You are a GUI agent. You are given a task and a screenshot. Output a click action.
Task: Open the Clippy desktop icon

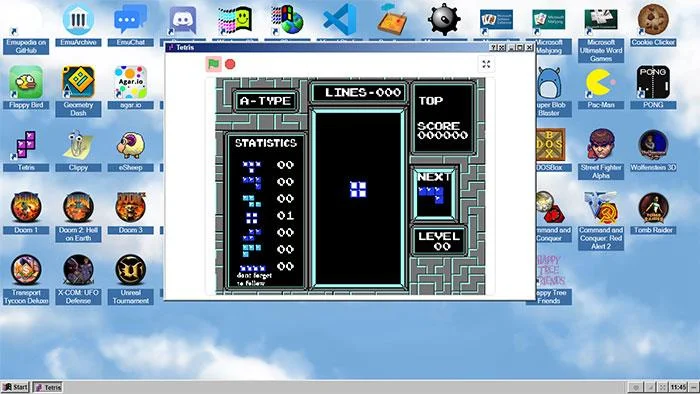(78, 150)
